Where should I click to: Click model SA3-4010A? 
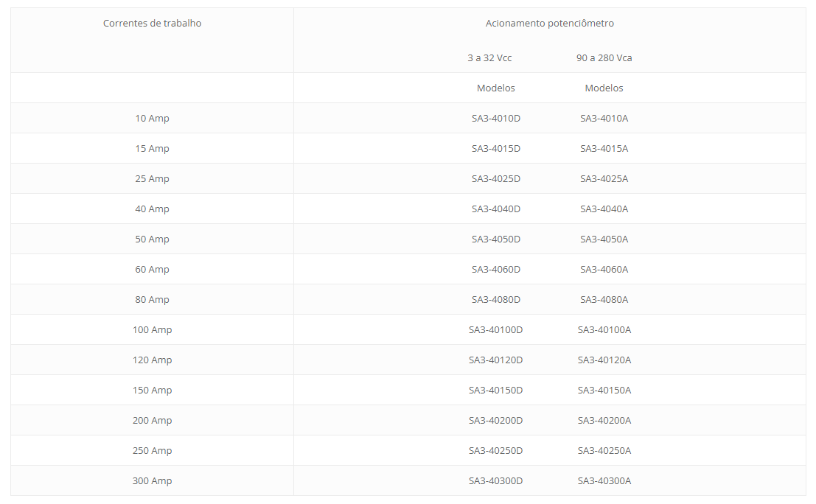[x=604, y=119]
